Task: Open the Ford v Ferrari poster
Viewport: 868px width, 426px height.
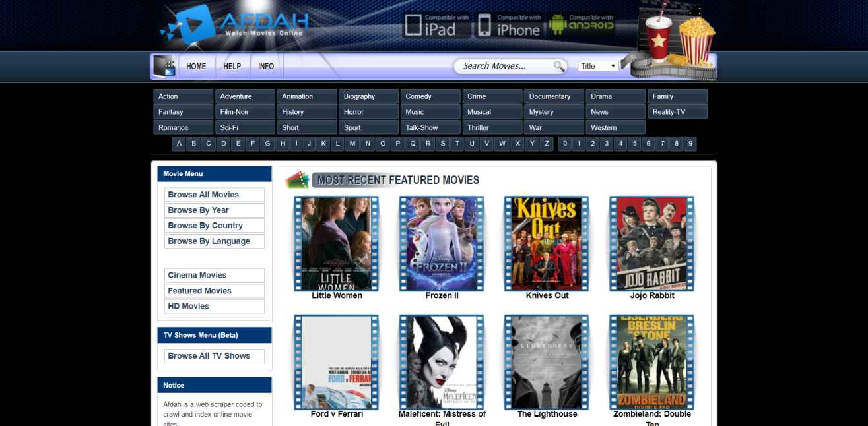Action: [337, 362]
